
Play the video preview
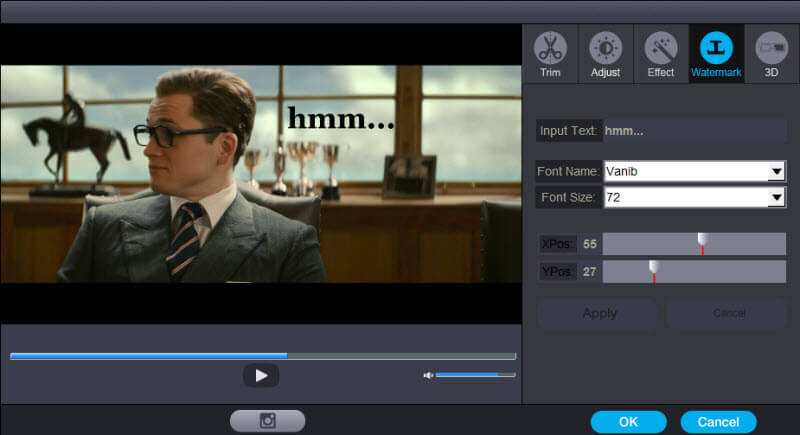[x=261, y=376]
